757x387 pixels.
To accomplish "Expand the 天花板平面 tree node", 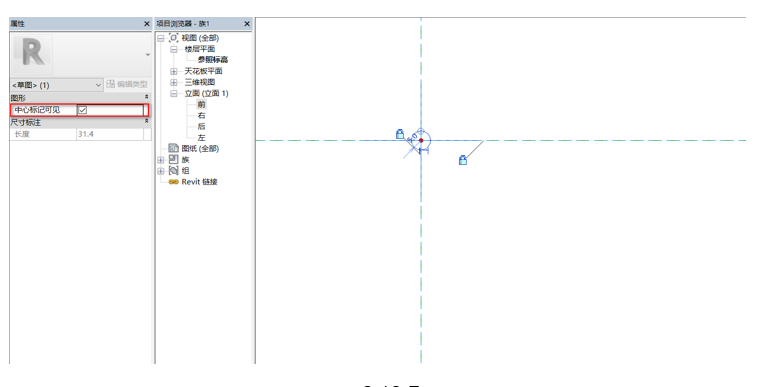I will [174, 71].
